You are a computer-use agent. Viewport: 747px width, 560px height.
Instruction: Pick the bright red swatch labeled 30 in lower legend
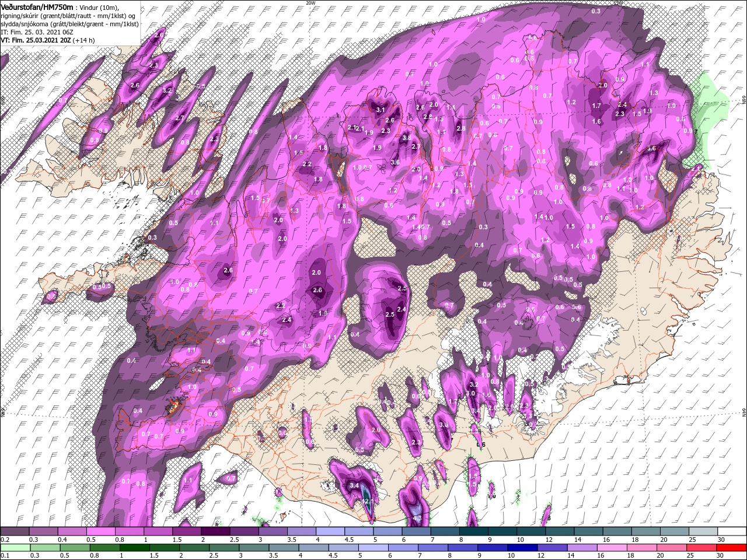tap(732, 547)
